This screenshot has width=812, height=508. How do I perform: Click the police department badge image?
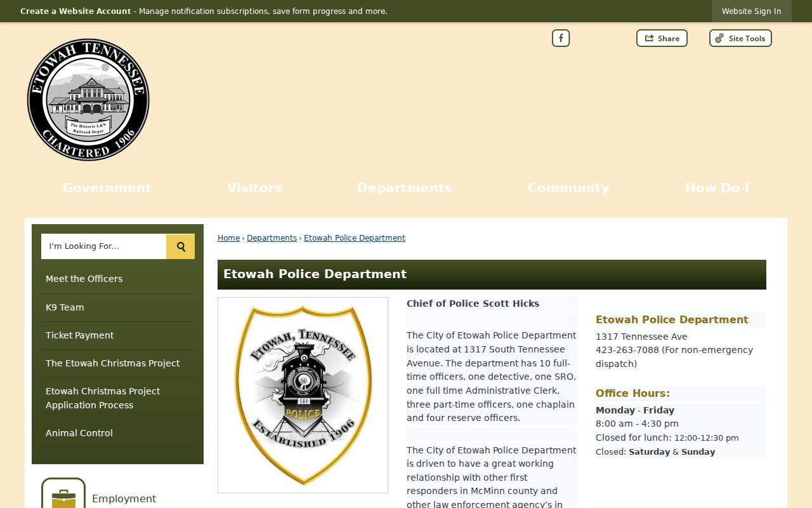pyautogui.click(x=303, y=395)
